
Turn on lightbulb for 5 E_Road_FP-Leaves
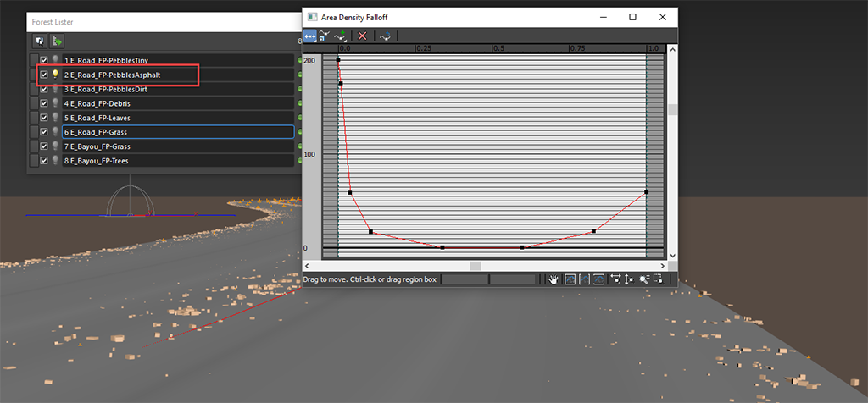[x=56, y=118]
